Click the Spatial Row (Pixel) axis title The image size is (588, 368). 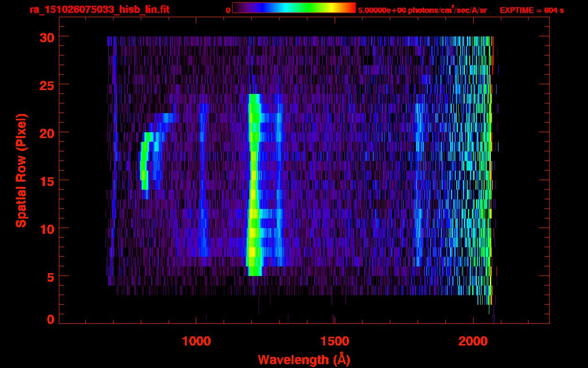pyautogui.click(x=21, y=170)
